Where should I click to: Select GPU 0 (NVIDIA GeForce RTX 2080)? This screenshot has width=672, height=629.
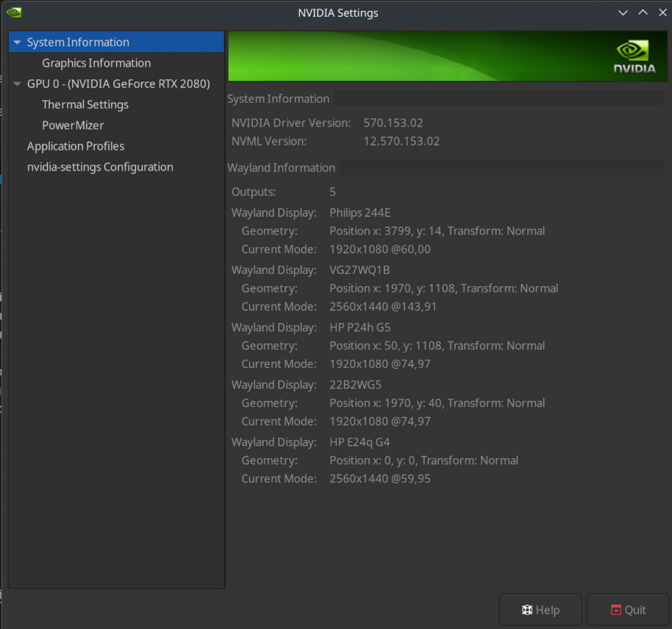click(x=119, y=84)
